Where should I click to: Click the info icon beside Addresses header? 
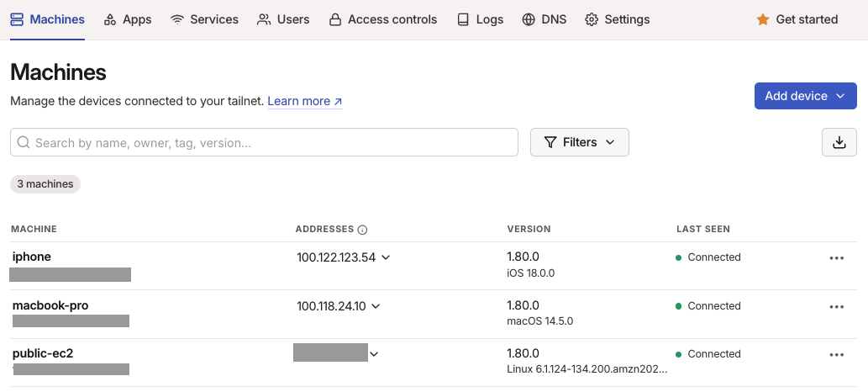point(363,230)
